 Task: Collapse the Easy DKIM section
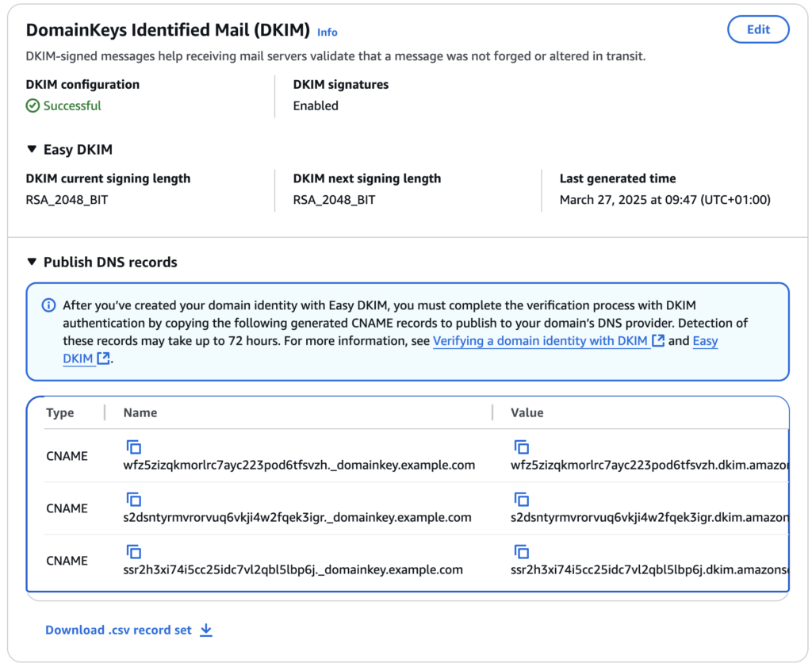click(x=32, y=149)
